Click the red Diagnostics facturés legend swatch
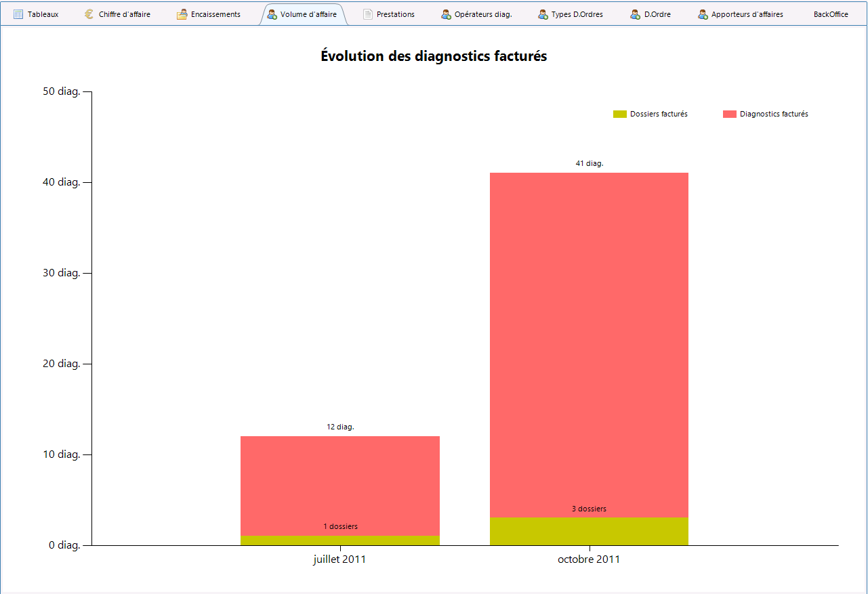Viewport: 868px width, 594px height. (x=730, y=114)
